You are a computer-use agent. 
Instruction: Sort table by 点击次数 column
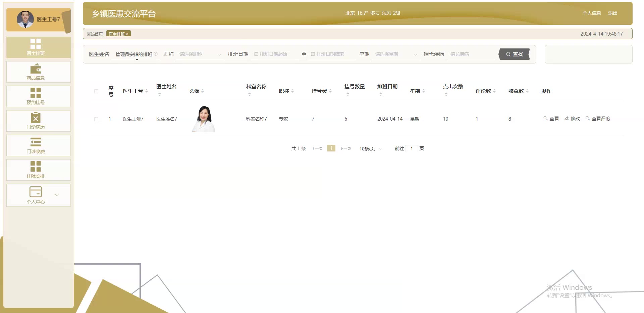446,94
